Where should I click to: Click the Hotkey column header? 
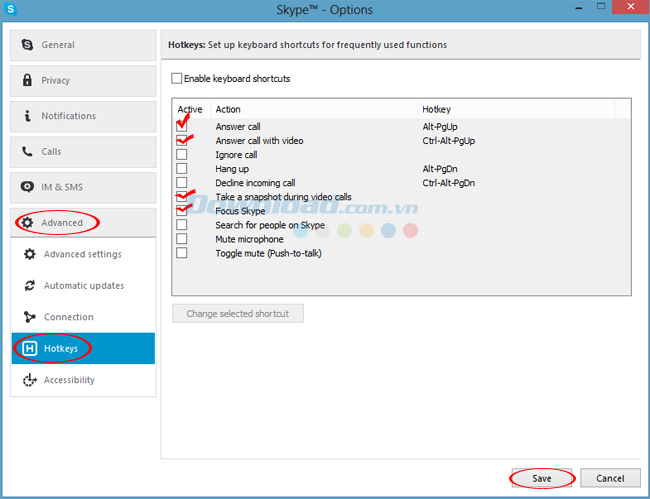click(x=516, y=109)
